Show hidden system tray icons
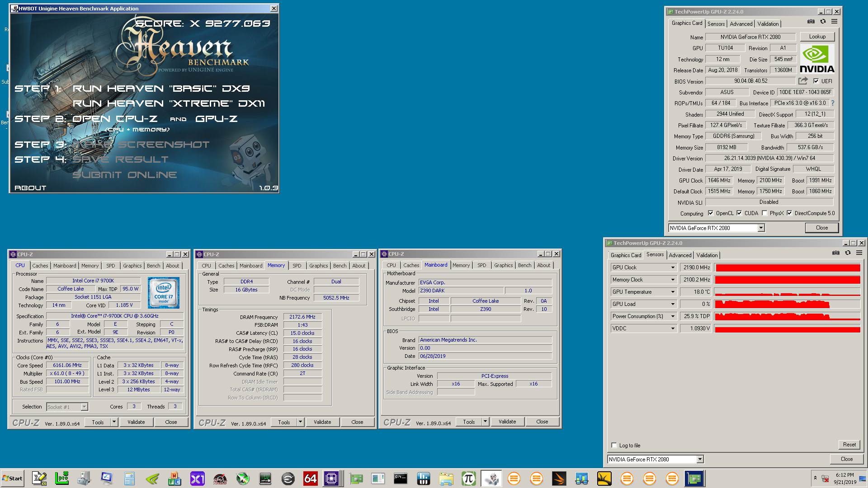This screenshot has height=488, width=868. point(815,478)
